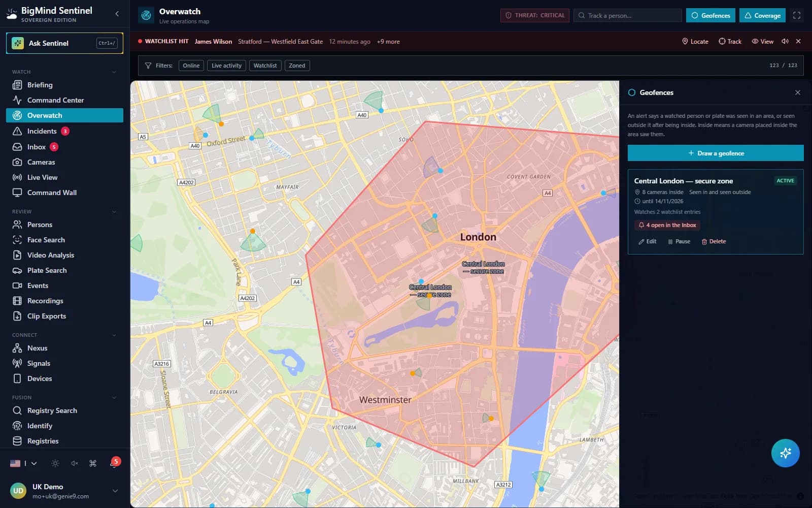Image resolution: width=812 pixels, height=508 pixels.
Task: Open keyboard shortcuts command icon
Action: coord(93,463)
